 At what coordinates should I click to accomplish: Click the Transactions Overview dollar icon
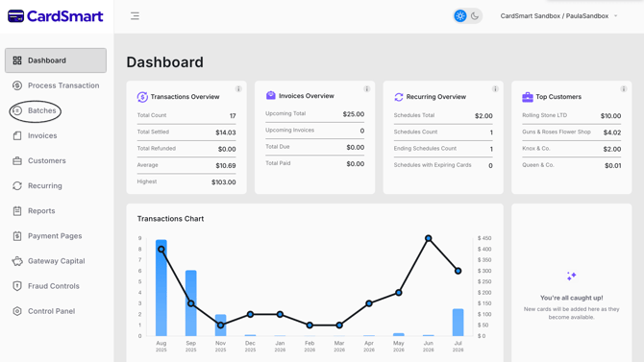[x=142, y=97]
